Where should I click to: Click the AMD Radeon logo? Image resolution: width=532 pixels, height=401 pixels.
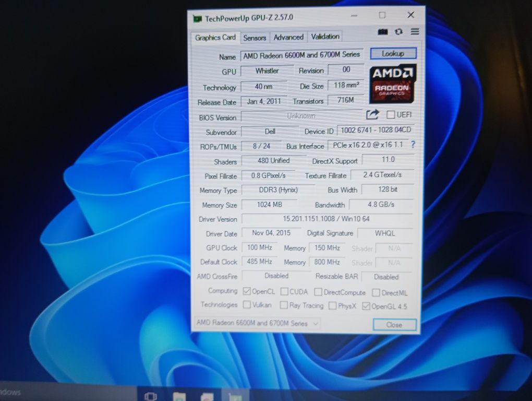click(x=392, y=84)
